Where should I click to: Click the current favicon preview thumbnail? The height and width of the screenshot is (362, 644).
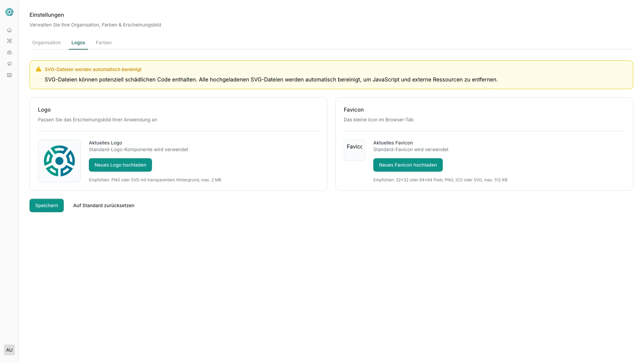coord(354,150)
